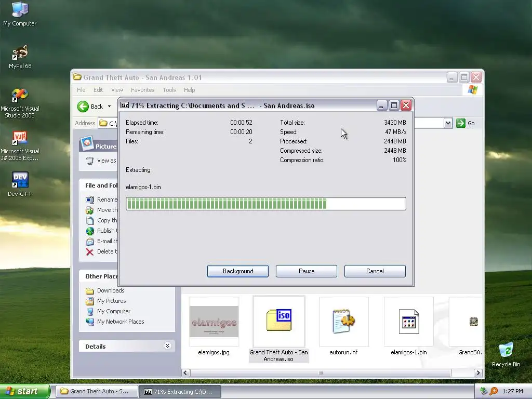This screenshot has height=399, width=532.
Task: Launch Dev-C++ desktop shortcut
Action: click(x=20, y=184)
